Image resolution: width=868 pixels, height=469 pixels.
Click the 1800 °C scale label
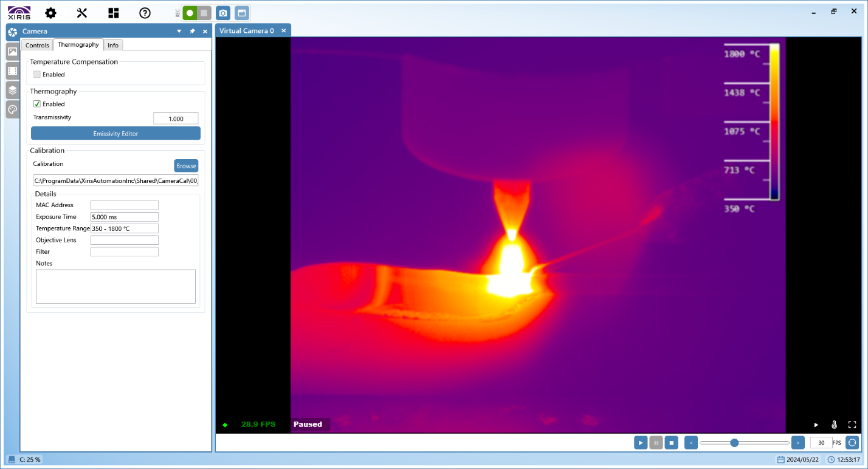coord(742,54)
